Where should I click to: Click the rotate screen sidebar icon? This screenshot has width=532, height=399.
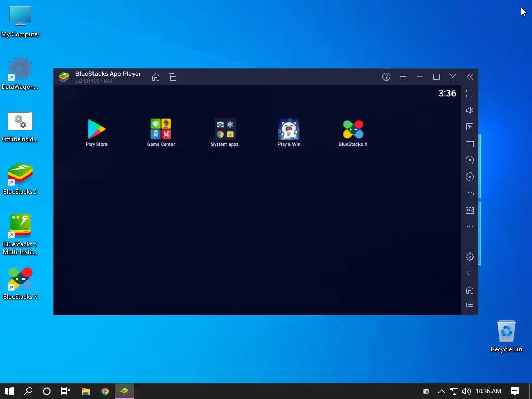(470, 177)
